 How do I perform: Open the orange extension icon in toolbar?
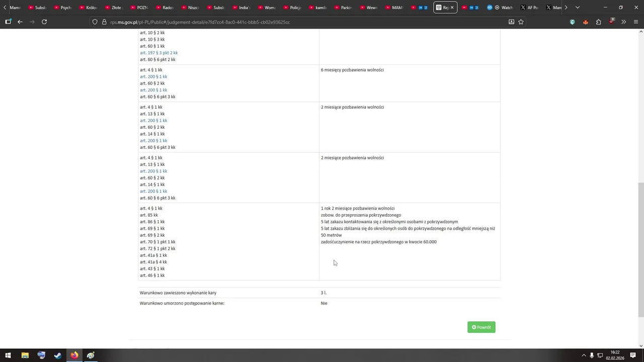click(x=585, y=22)
